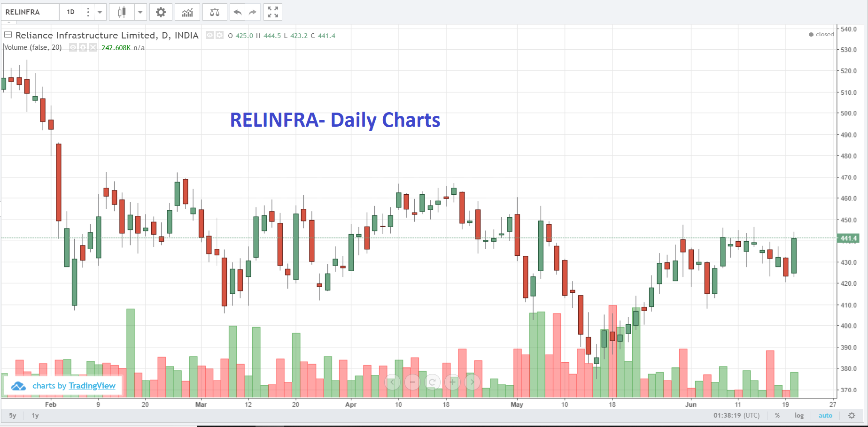This screenshot has width=868, height=427.
Task: Click the Volume (false, 20) legend title
Action: pyautogui.click(x=33, y=47)
